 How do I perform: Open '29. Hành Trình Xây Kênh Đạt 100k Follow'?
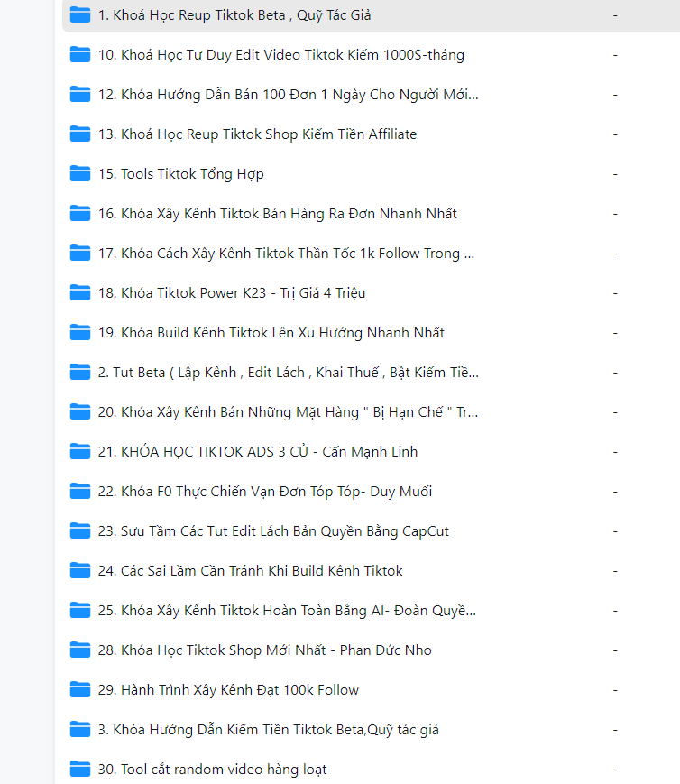pos(228,690)
